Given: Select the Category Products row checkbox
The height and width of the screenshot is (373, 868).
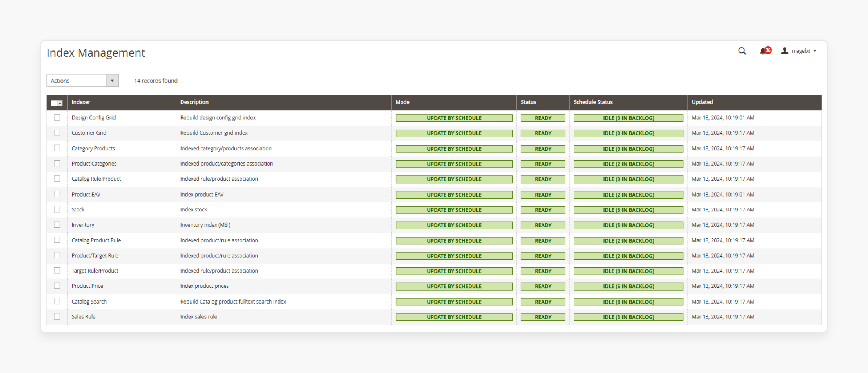Looking at the screenshot, I should pos(57,148).
